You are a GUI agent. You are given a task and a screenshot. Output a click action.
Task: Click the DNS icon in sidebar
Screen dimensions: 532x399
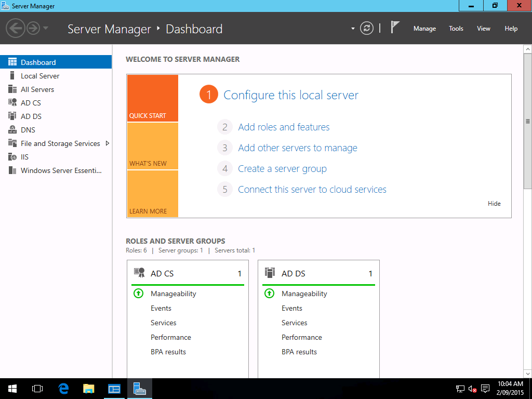[12, 130]
